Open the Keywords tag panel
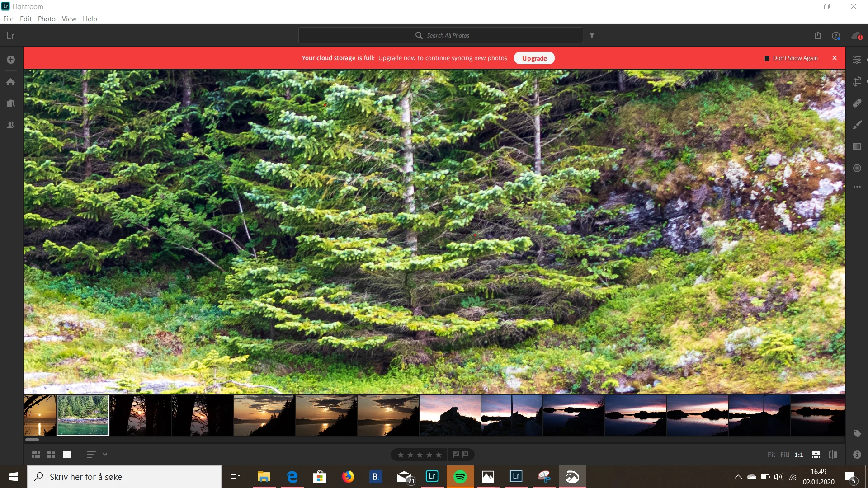868x488 pixels. (x=857, y=433)
